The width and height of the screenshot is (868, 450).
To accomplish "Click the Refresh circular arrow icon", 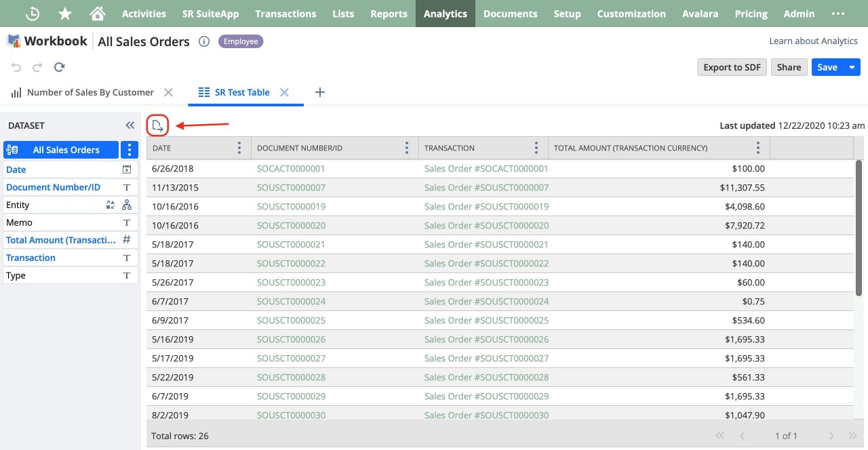I will click(x=59, y=67).
